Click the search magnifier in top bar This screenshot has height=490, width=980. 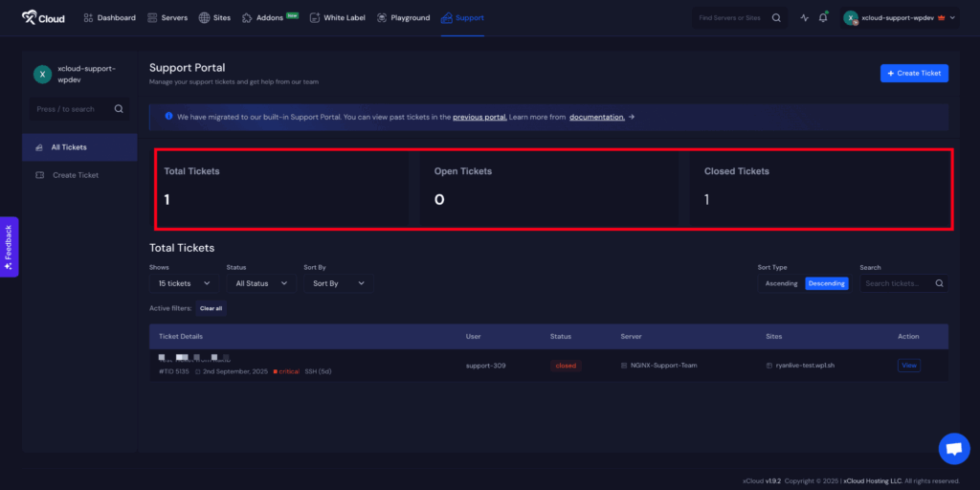(x=776, y=17)
